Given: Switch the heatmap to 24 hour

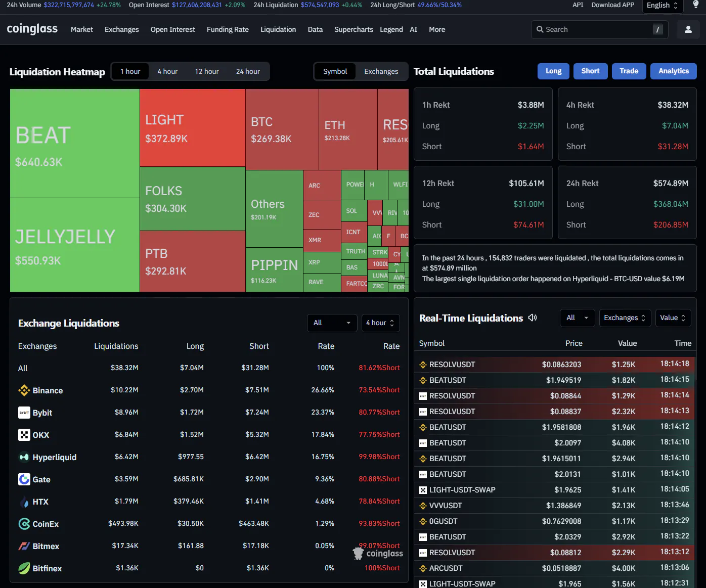Looking at the screenshot, I should [x=248, y=71].
